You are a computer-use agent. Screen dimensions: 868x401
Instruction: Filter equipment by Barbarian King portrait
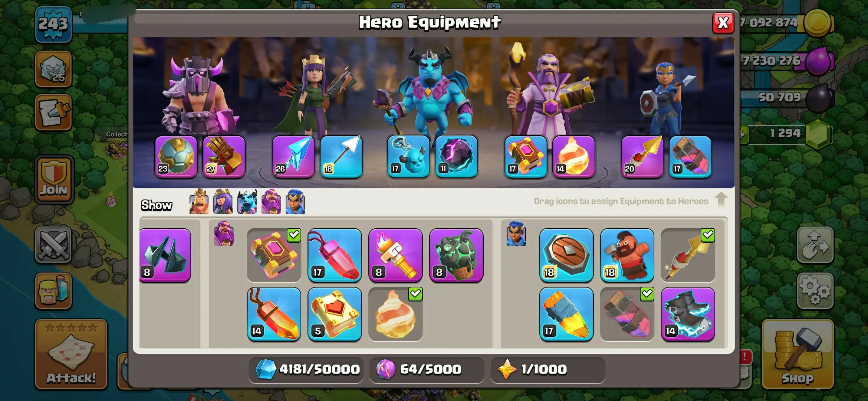point(199,202)
